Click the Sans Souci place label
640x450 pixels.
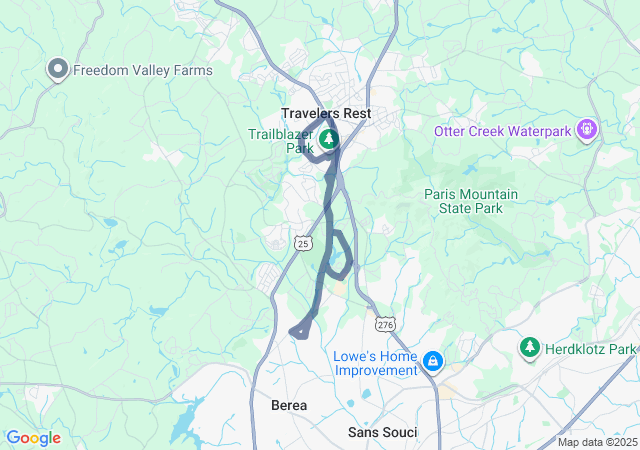382,432
